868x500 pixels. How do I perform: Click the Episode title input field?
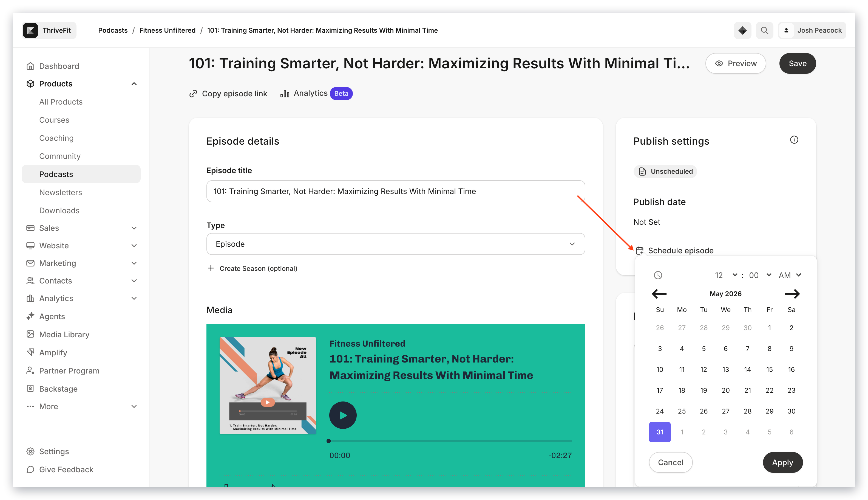395,191
